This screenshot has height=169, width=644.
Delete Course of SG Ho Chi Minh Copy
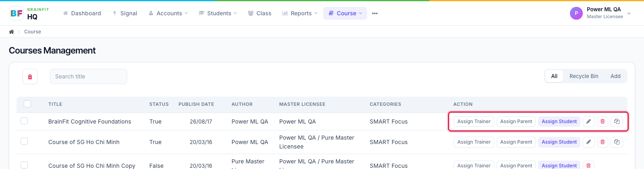[588, 165]
